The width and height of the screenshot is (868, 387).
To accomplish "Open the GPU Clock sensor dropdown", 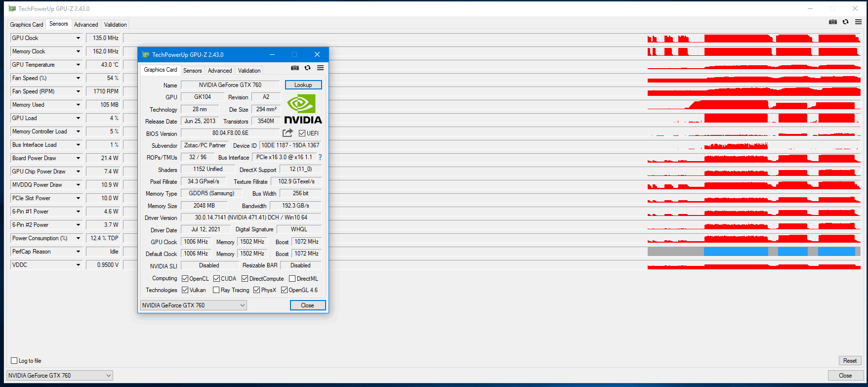I will [78, 38].
